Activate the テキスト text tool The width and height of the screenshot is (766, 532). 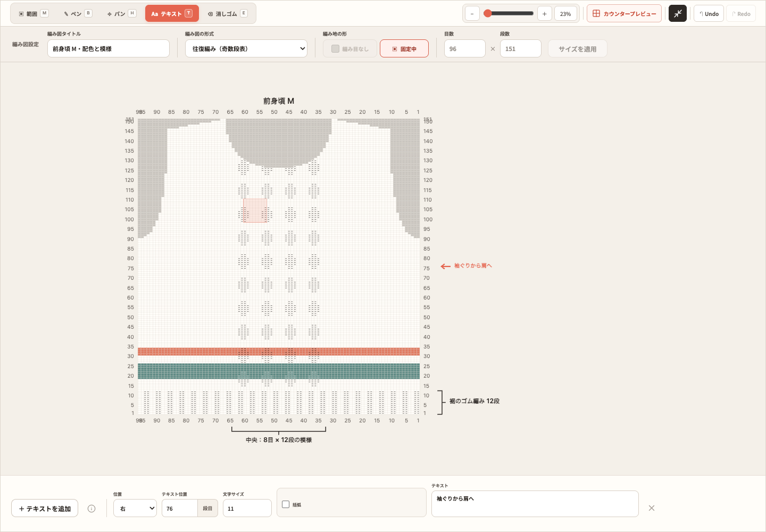pyautogui.click(x=172, y=14)
